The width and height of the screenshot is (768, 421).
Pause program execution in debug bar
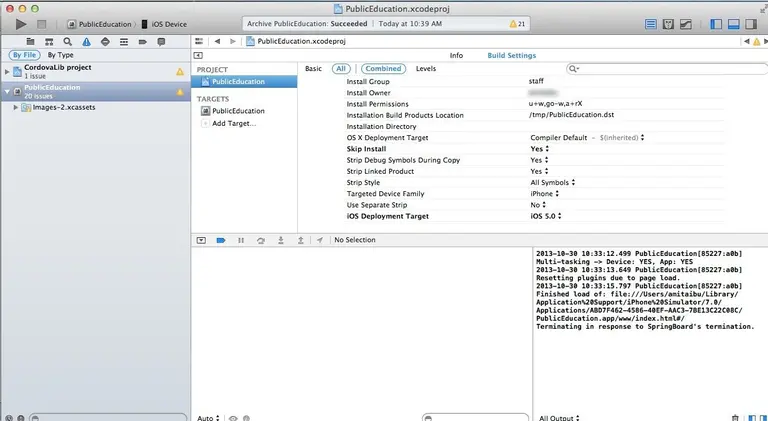point(241,240)
